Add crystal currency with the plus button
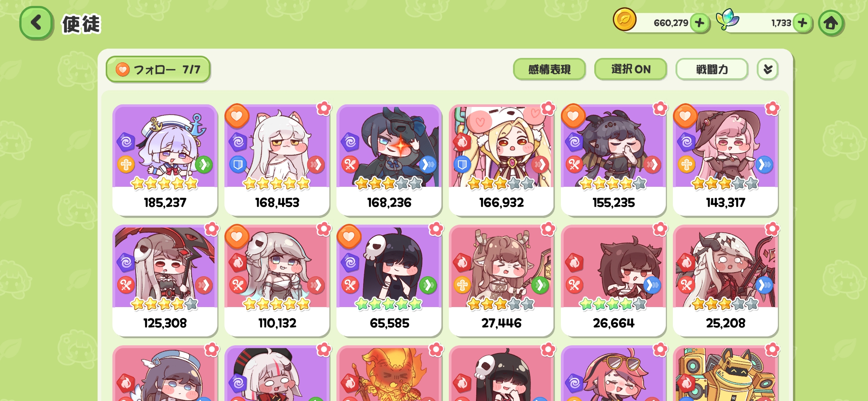This screenshot has width=868, height=401. (802, 23)
